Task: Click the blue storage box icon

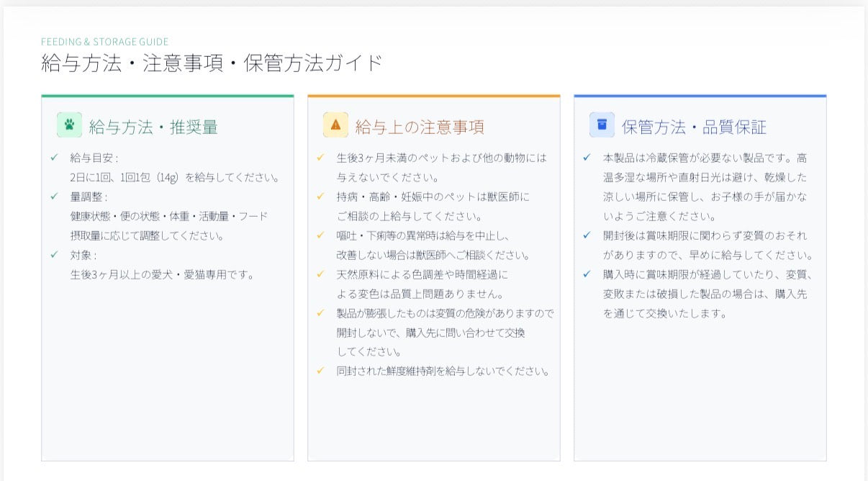Action: [602, 125]
